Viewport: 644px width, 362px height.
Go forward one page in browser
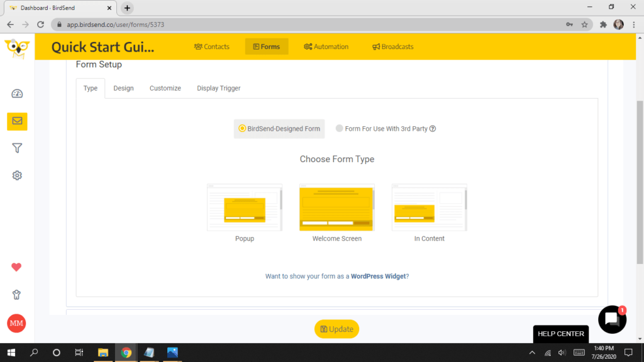click(25, 25)
